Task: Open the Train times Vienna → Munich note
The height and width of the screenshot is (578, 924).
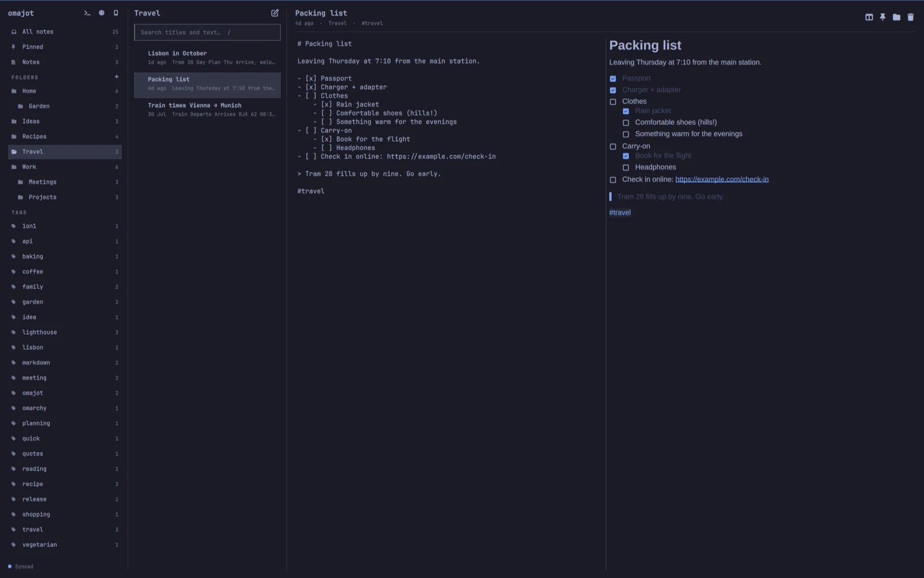Action: click(207, 110)
